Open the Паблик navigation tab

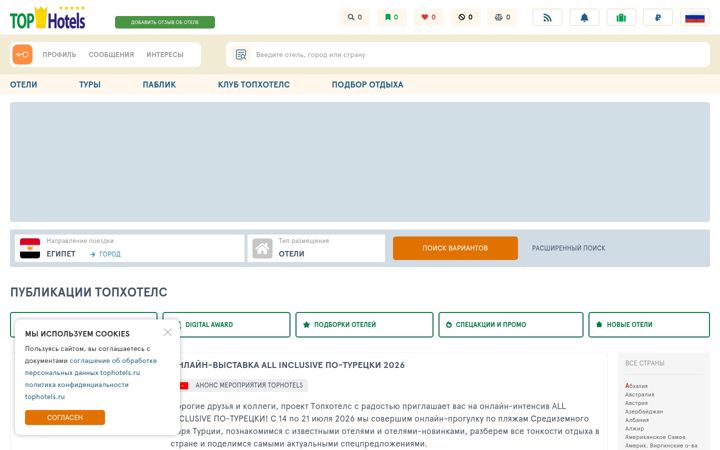[159, 84]
